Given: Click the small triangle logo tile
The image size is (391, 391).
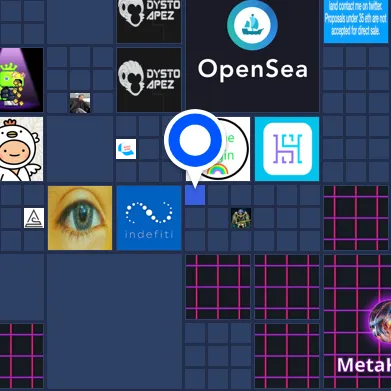Looking at the screenshot, I should (34, 218).
